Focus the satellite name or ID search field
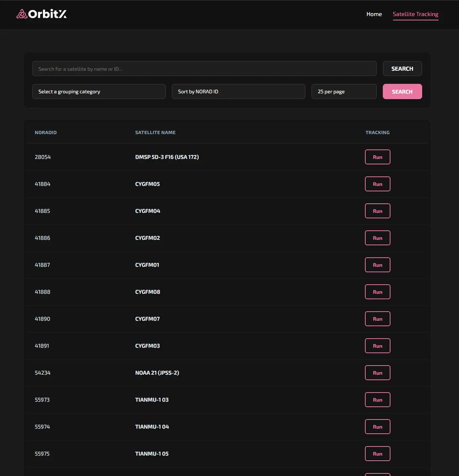The width and height of the screenshot is (459, 476). click(x=205, y=69)
